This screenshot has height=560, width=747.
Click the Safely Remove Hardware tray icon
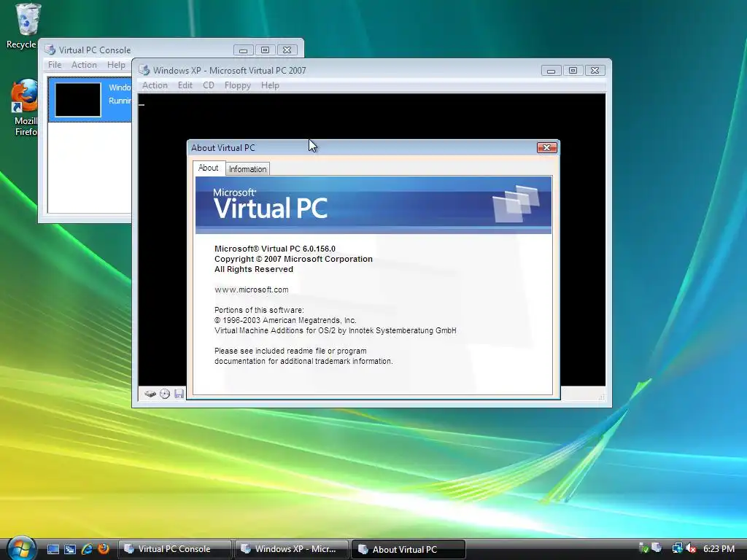coord(643,548)
